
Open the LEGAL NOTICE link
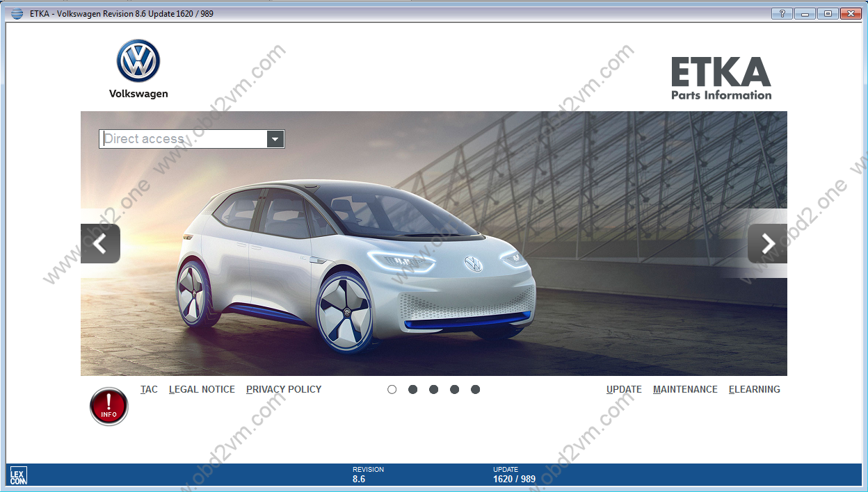point(202,390)
